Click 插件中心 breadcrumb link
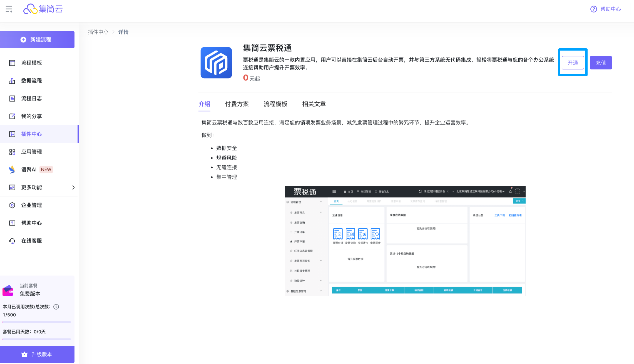Image resolution: width=634 pixels, height=364 pixels. coord(98,32)
